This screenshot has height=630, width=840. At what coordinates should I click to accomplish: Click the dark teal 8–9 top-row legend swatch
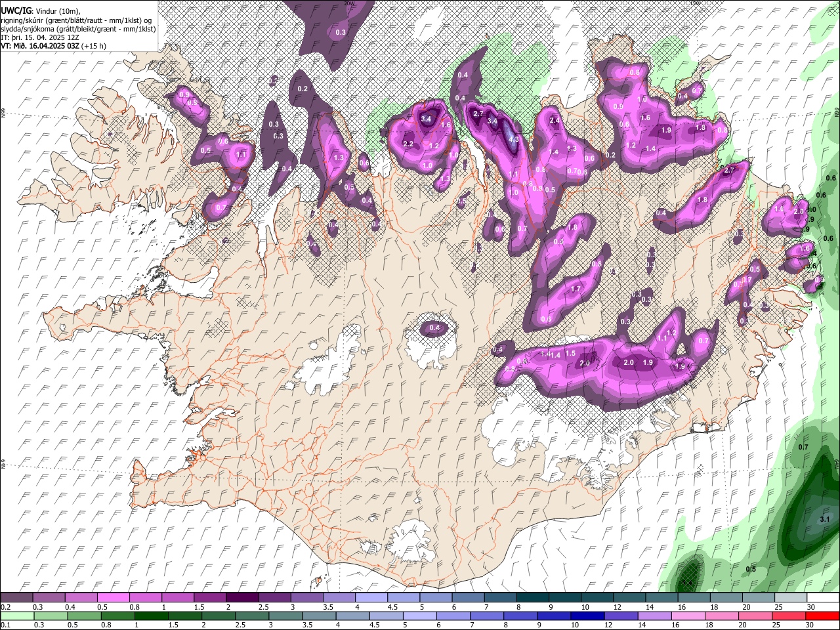pos(532,598)
